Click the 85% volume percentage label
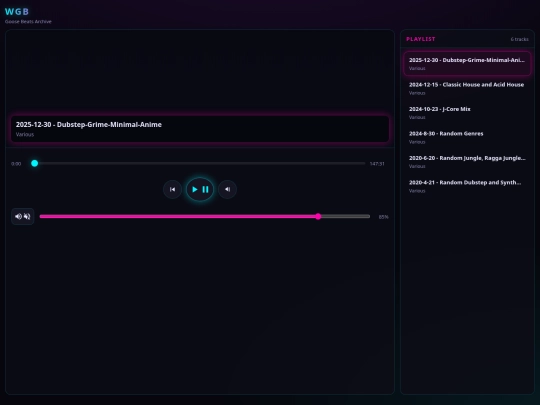This screenshot has height=405, width=540. [x=383, y=217]
